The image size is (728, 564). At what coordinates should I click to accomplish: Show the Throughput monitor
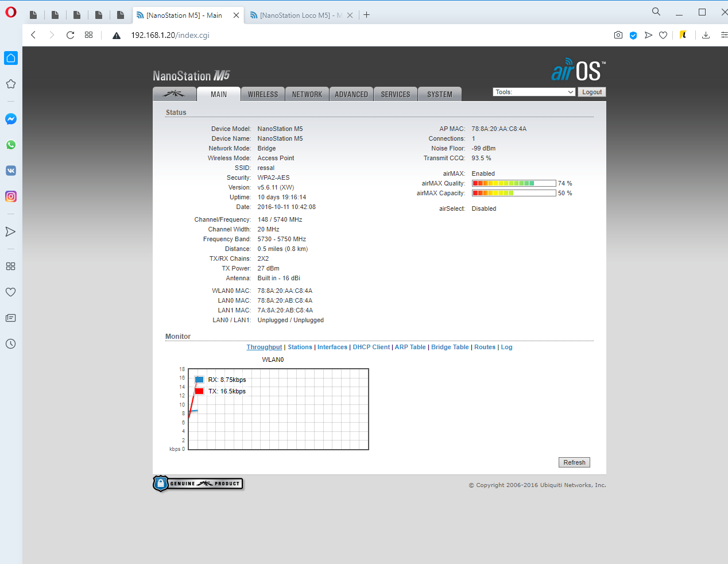(x=264, y=347)
